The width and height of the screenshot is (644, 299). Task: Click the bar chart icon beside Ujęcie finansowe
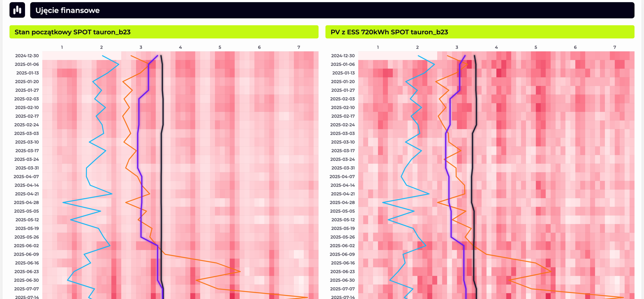click(x=17, y=10)
